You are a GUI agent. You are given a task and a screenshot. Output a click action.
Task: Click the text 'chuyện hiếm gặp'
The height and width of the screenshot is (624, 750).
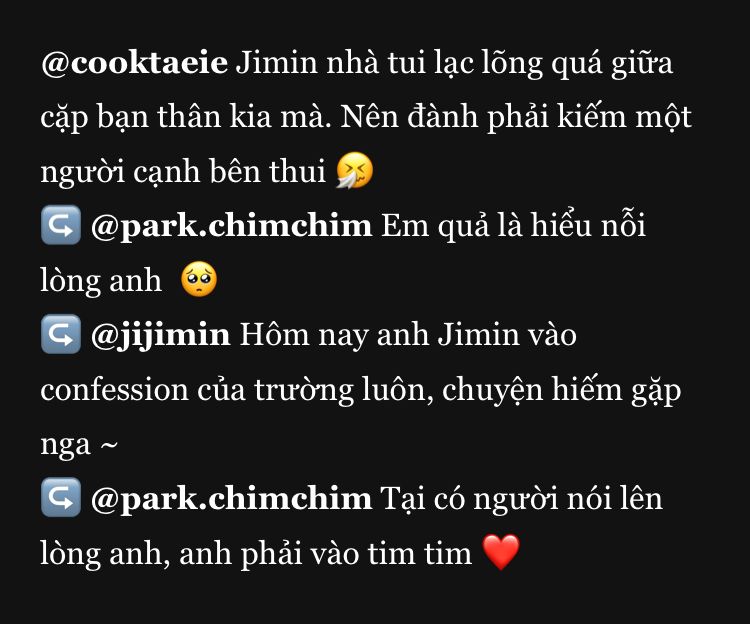point(562,391)
